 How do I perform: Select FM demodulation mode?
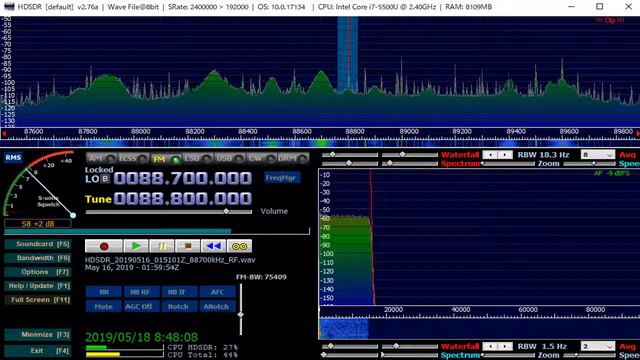click(165, 159)
